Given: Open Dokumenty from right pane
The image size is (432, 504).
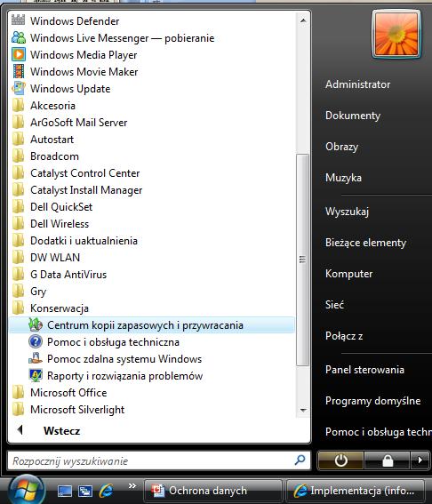Looking at the screenshot, I should click(x=353, y=116).
